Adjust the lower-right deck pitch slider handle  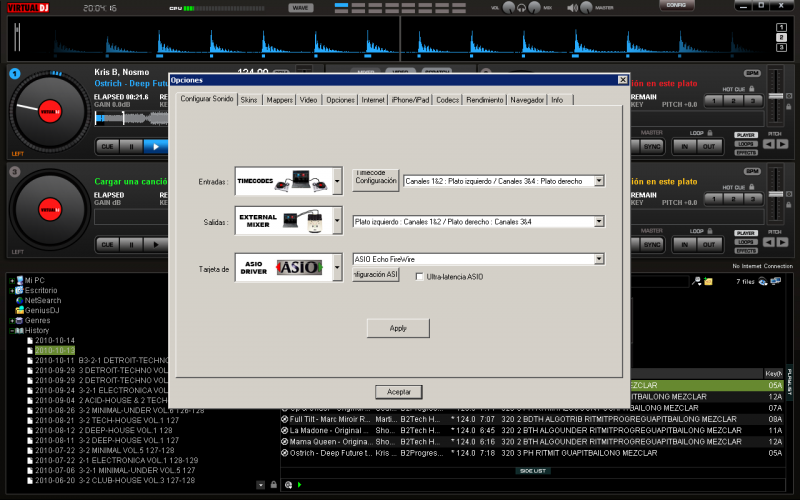(x=776, y=194)
